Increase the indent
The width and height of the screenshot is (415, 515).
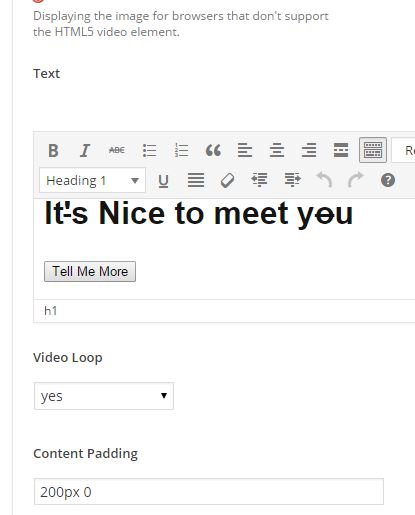[292, 180]
